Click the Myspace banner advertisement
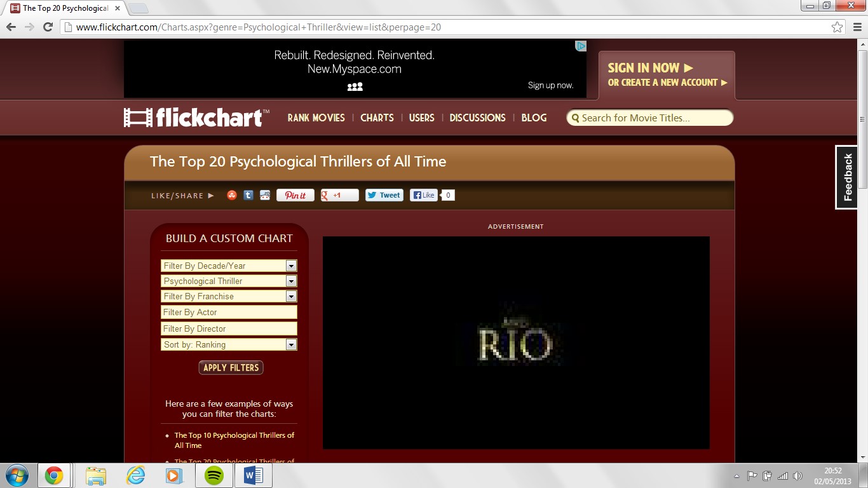Screen dimensions: 868x488 (x=355, y=69)
